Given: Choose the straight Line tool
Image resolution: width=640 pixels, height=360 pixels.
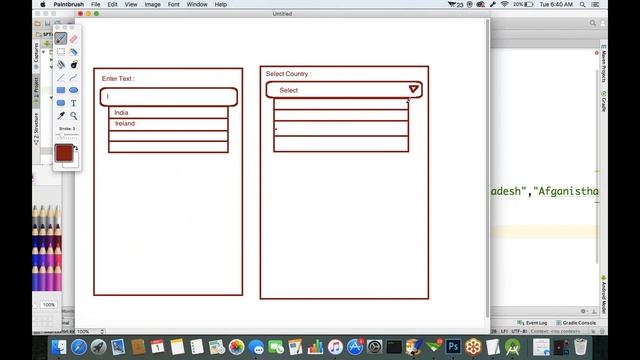Looking at the screenshot, I should (60, 77).
